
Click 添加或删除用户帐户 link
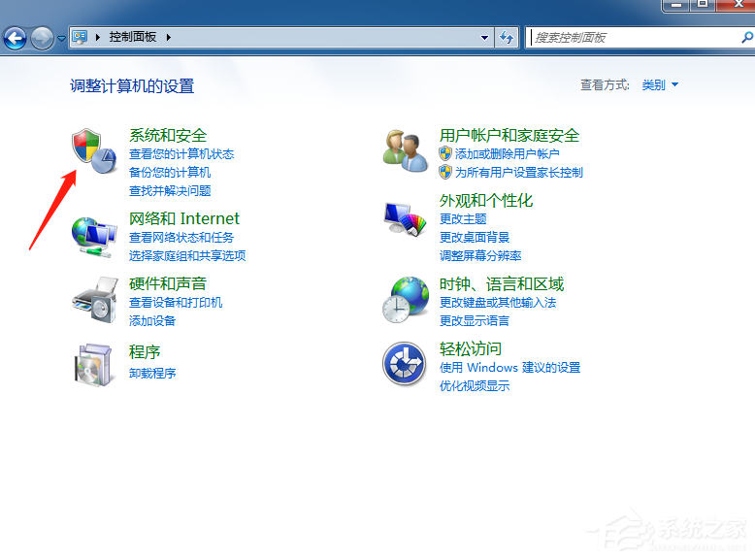tap(508, 154)
